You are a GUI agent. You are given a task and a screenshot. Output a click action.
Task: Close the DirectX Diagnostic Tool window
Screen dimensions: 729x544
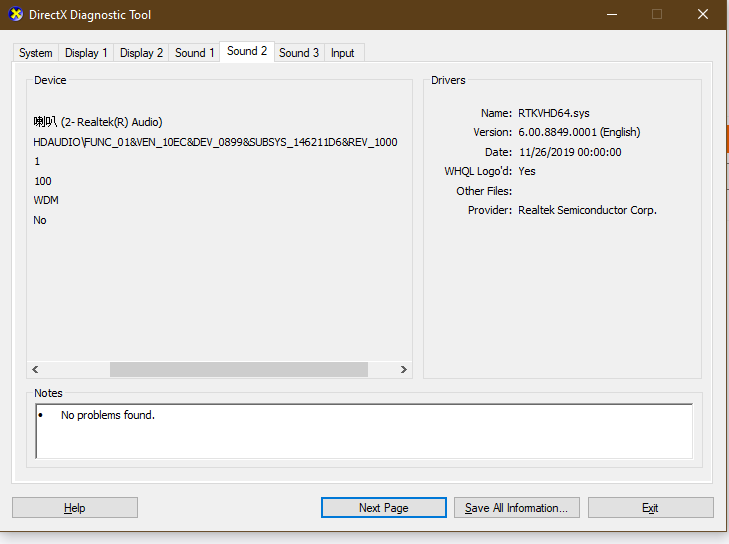[x=703, y=14]
